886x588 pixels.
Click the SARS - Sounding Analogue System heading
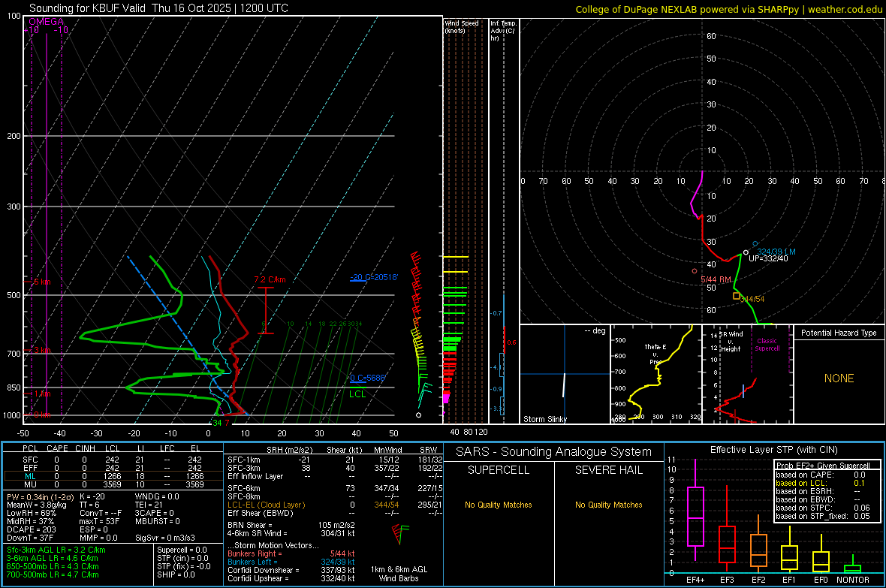[553, 452]
